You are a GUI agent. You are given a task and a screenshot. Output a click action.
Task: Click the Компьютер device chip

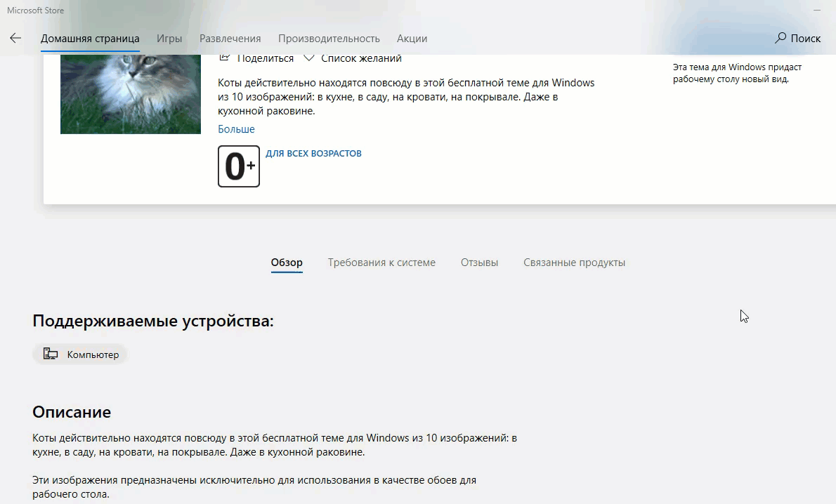click(x=80, y=354)
